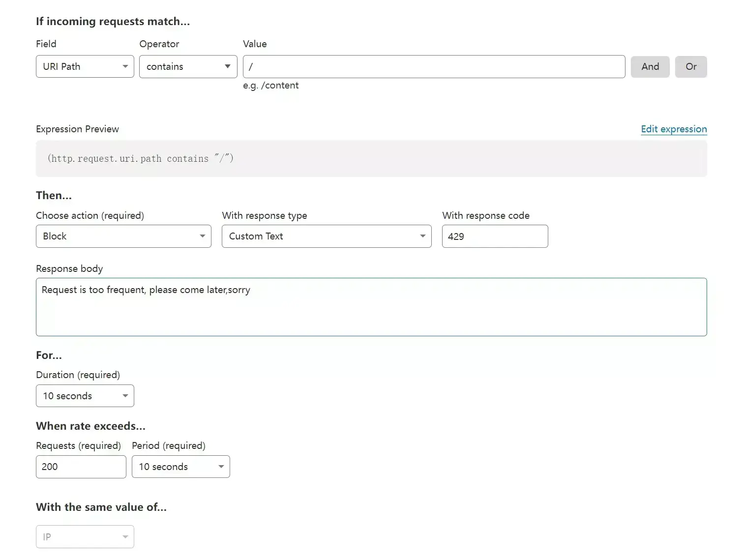The height and width of the screenshot is (560, 744).
Task: Click the Or button
Action: pos(691,66)
